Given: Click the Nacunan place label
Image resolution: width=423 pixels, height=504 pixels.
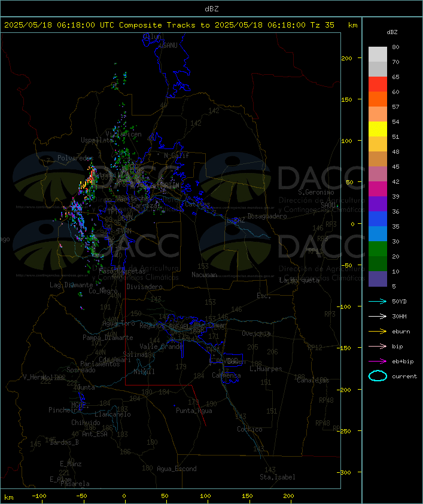Looking at the screenshot, I should tap(204, 275).
